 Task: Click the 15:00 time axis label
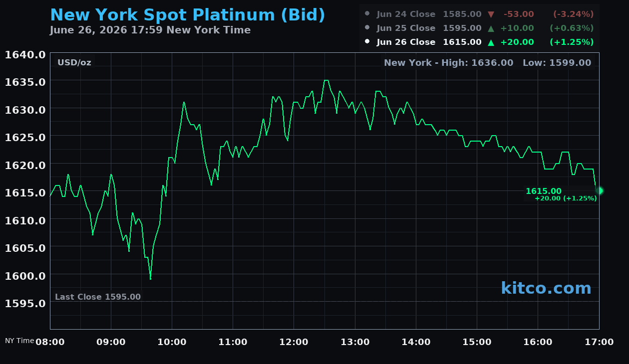point(477,342)
